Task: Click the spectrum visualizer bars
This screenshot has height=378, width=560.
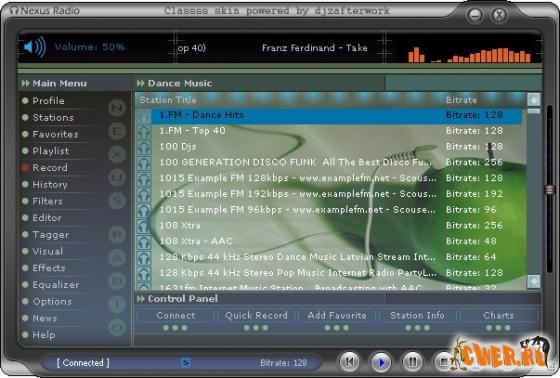Action: [470, 54]
